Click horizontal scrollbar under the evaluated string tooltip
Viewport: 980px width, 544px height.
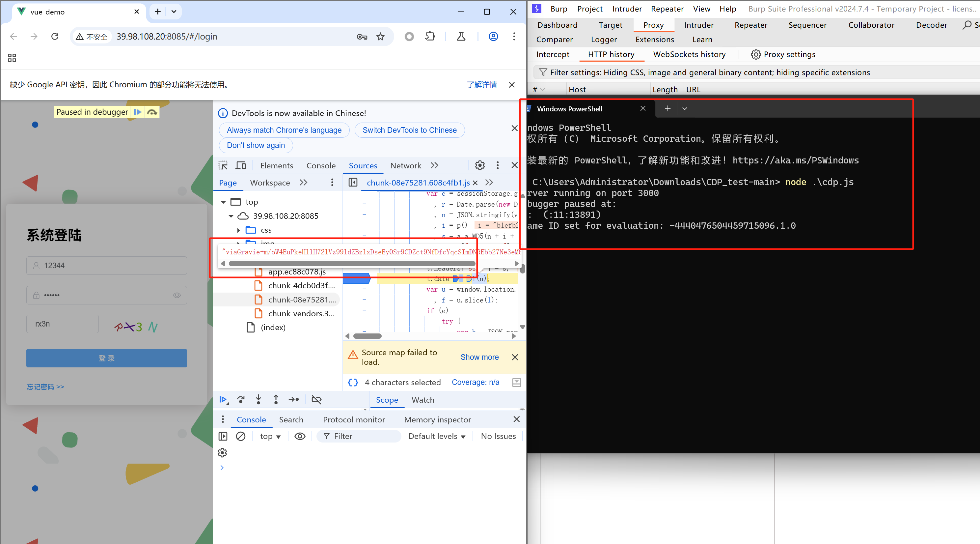click(352, 264)
